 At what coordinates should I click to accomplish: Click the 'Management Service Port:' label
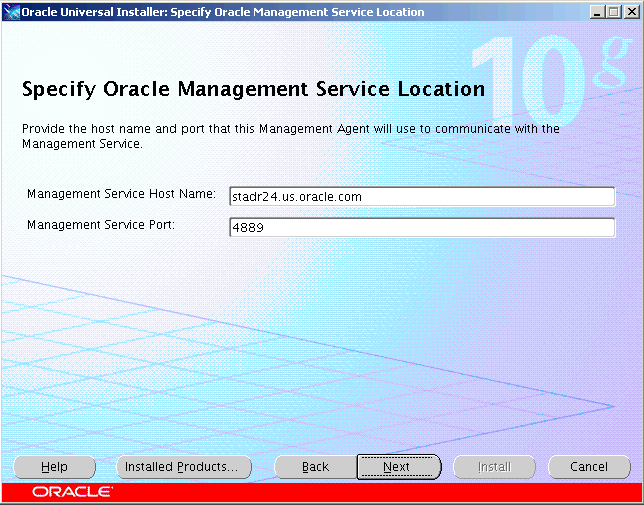pos(101,225)
